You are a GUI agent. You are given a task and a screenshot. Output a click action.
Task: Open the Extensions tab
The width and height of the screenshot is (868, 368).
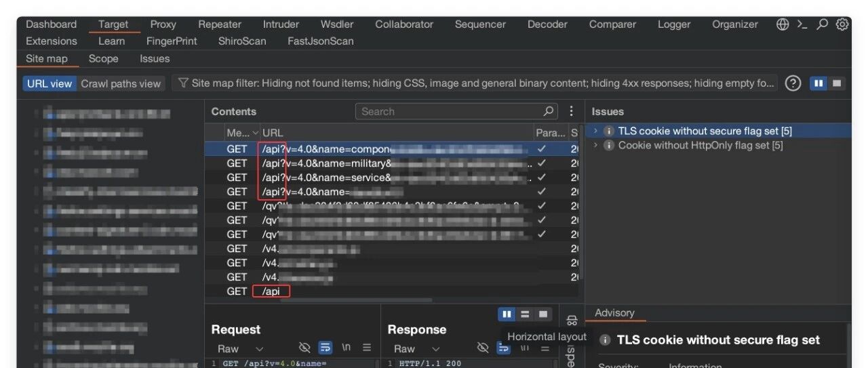point(51,41)
